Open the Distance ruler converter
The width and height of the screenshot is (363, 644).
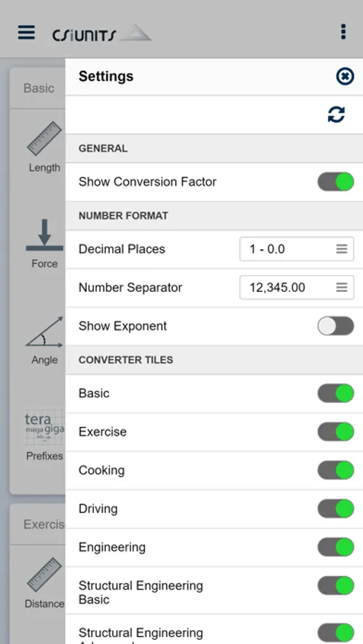(x=44, y=582)
